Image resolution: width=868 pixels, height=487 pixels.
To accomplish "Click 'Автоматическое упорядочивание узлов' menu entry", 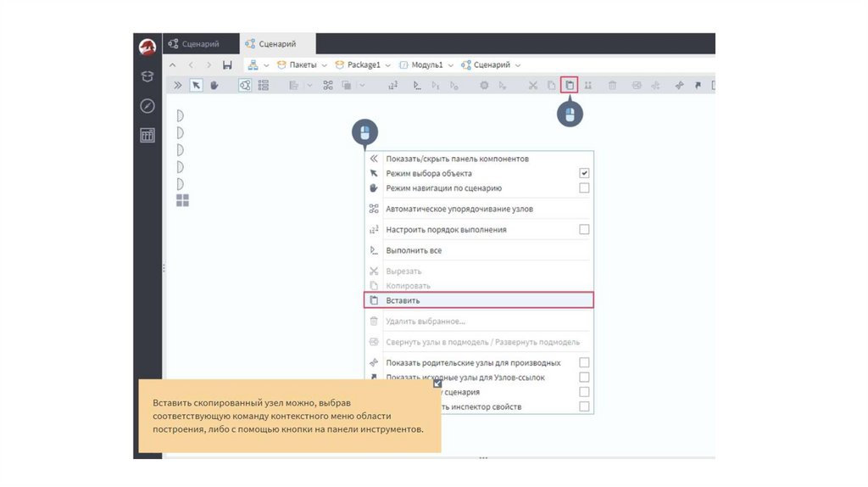I will [459, 209].
